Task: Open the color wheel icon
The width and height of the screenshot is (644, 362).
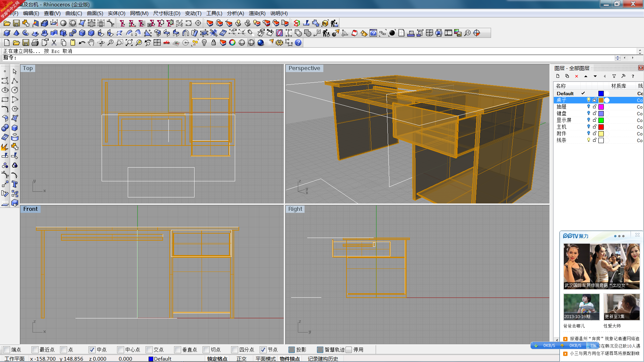Action: click(232, 43)
